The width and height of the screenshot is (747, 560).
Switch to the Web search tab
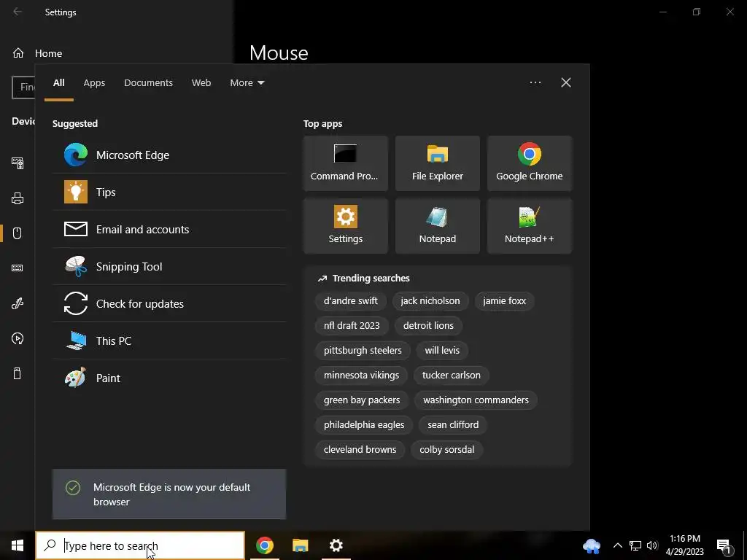pyautogui.click(x=201, y=83)
